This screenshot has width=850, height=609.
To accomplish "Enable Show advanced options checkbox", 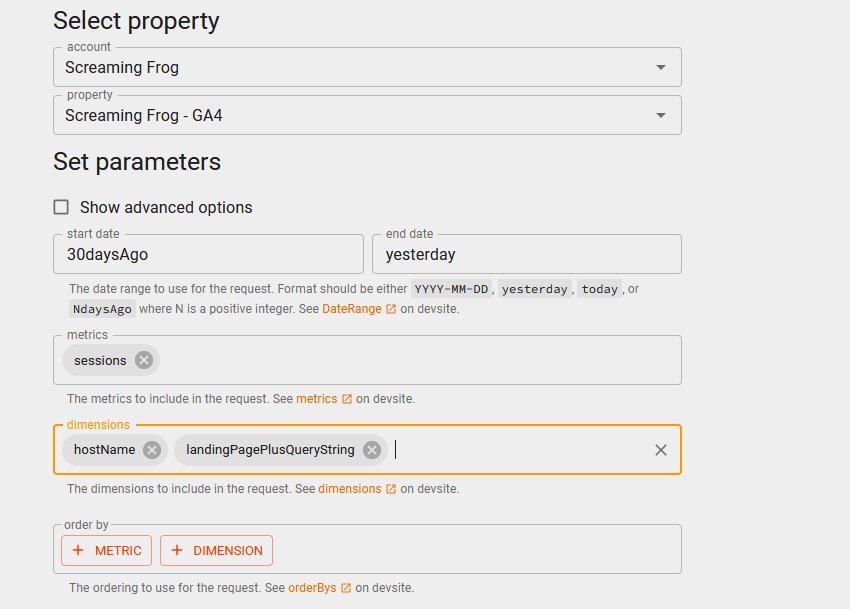I will (61, 207).
